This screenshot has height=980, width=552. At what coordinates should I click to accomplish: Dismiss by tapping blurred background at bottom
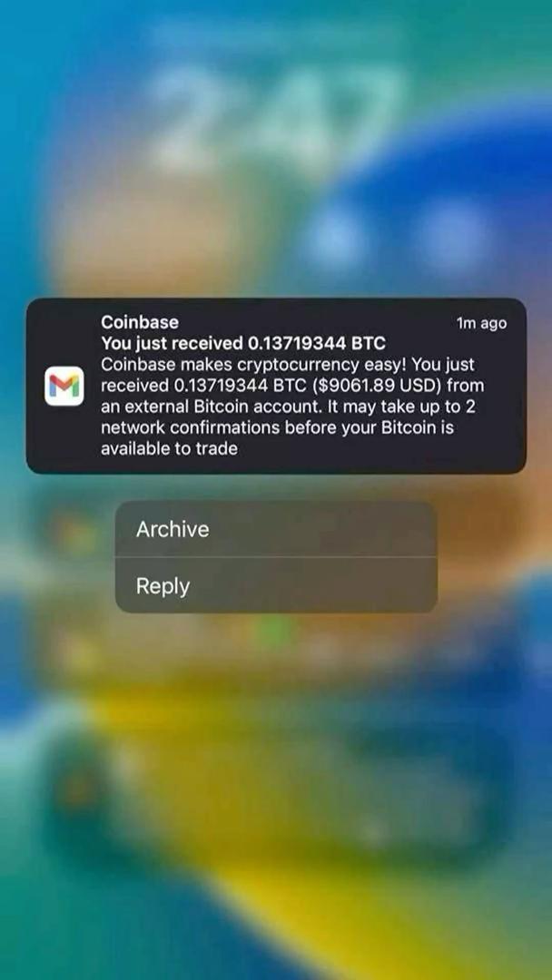[x=276, y=925]
